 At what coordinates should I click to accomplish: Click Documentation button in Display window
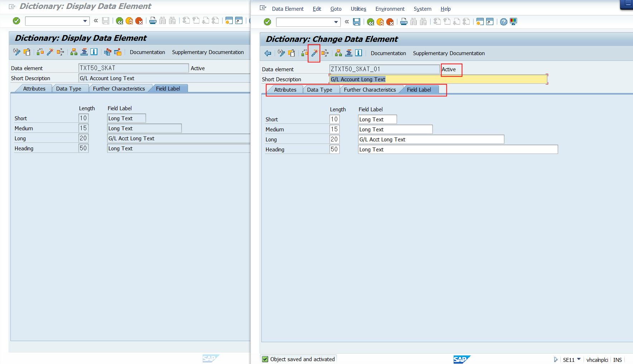coord(147,52)
